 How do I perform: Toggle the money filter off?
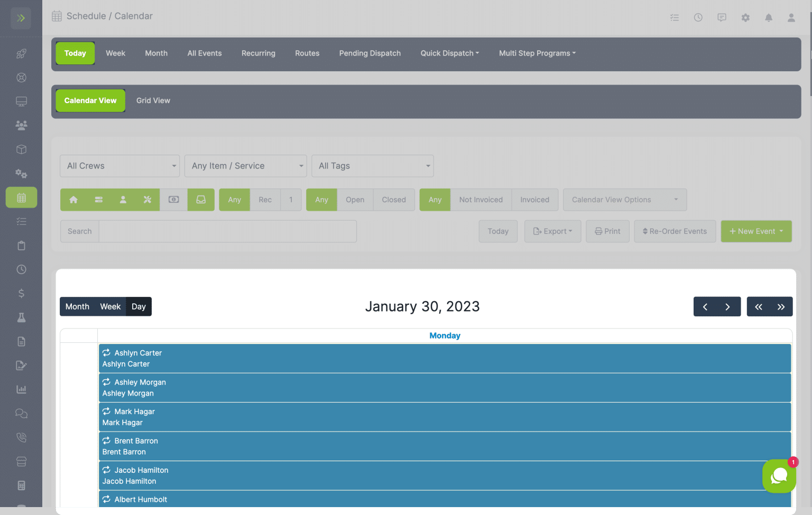coord(173,200)
